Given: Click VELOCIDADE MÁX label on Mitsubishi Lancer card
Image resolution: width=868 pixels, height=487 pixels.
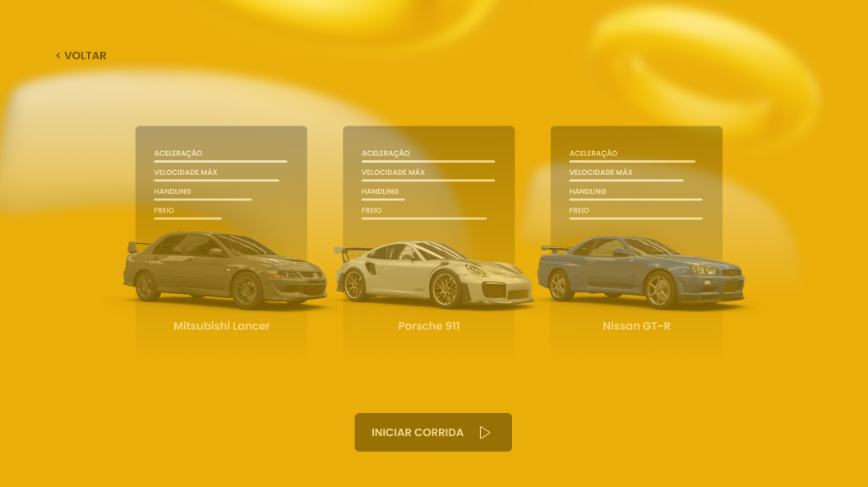Looking at the screenshot, I should pos(186,172).
